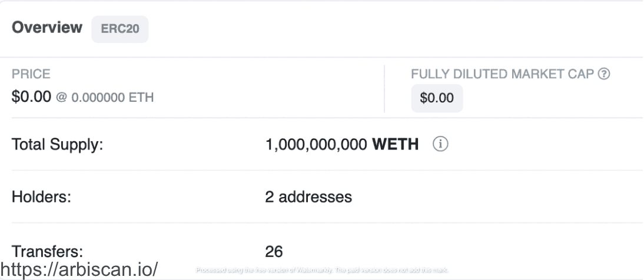
Task: Click the 1,000,000,000 total supply amount
Action: pos(317,144)
